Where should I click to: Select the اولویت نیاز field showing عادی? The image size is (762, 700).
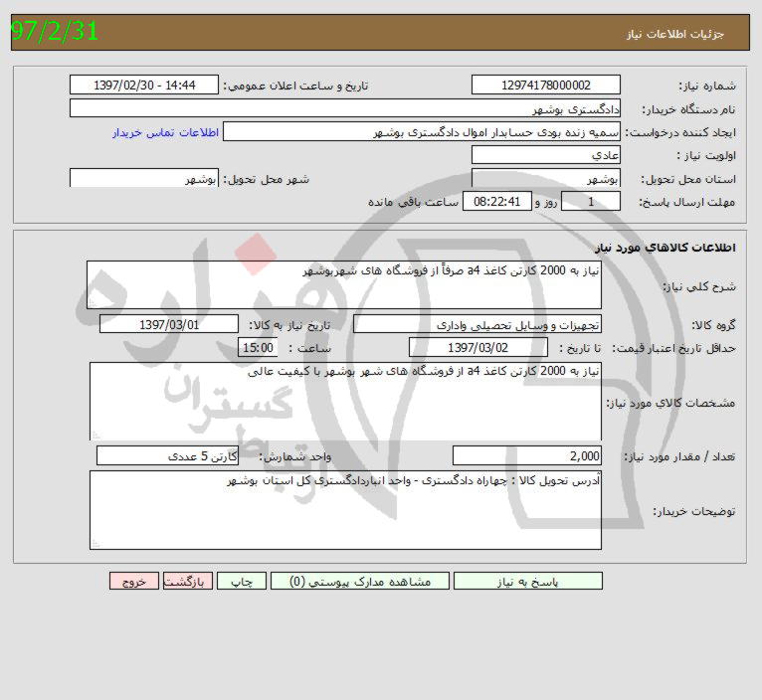[x=545, y=156]
